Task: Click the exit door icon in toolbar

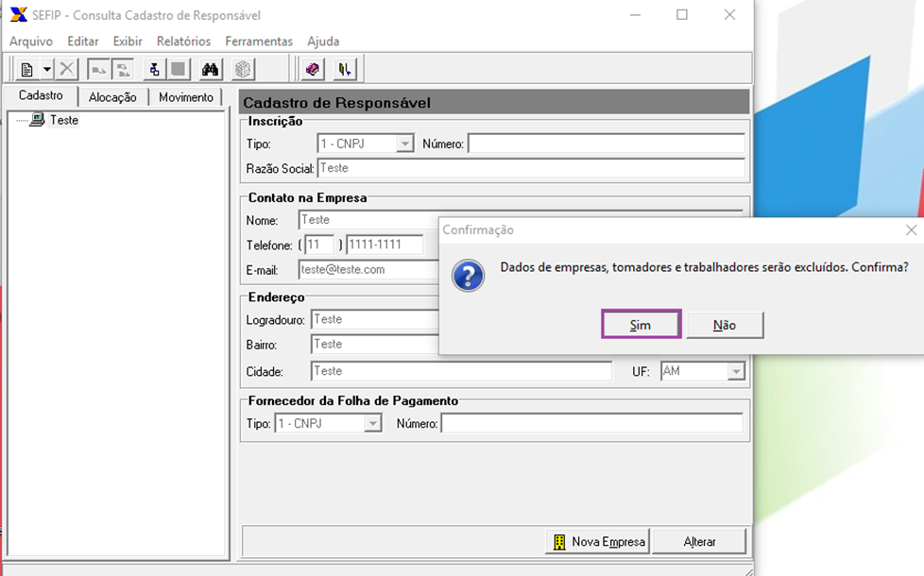Action: click(345, 69)
